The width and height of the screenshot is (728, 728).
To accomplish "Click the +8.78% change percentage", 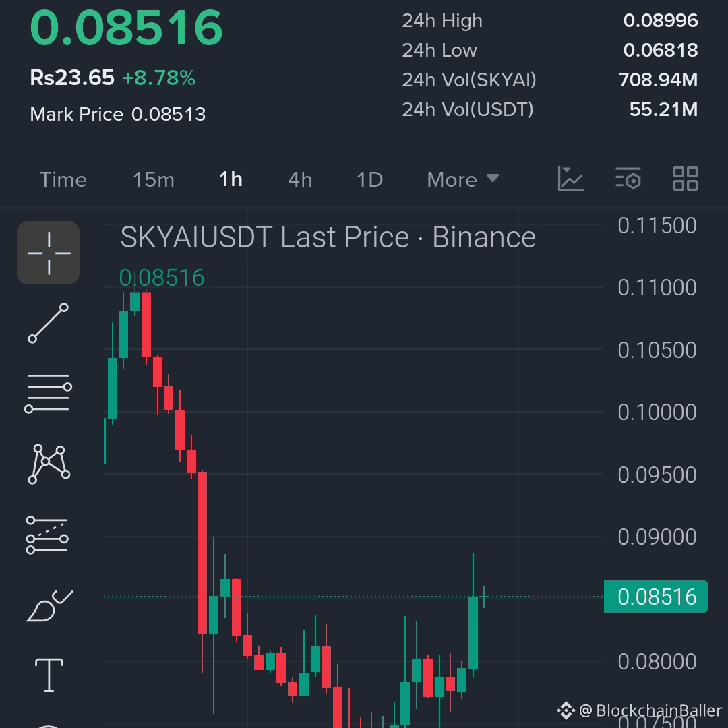I will (159, 78).
